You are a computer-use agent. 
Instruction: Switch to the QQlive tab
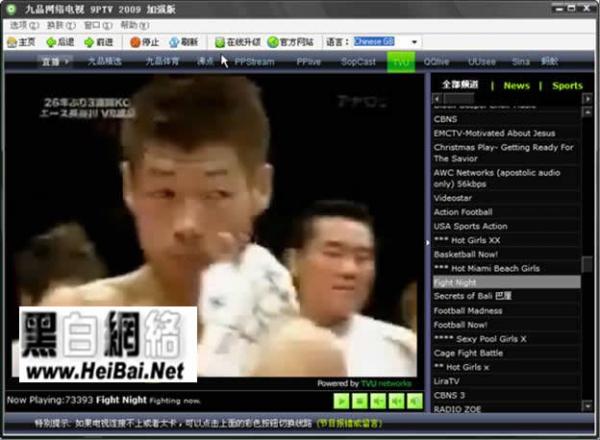pyautogui.click(x=436, y=62)
